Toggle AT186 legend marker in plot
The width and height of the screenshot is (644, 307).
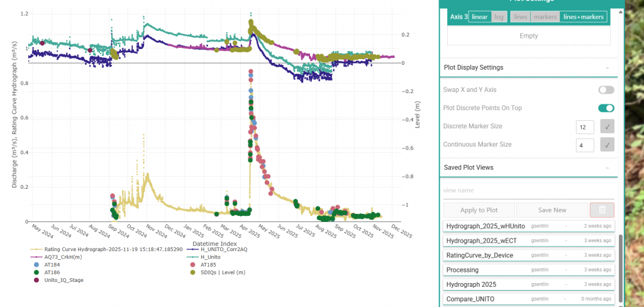click(35, 272)
